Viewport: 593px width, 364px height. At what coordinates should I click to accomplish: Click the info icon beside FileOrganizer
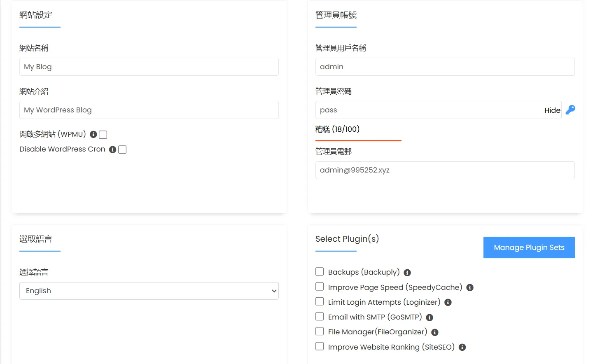434,332
